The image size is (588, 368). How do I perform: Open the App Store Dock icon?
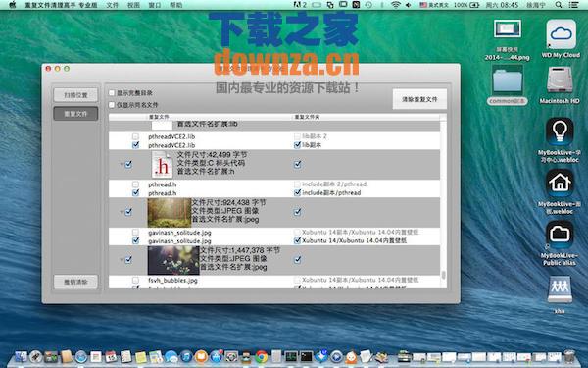click(x=217, y=356)
